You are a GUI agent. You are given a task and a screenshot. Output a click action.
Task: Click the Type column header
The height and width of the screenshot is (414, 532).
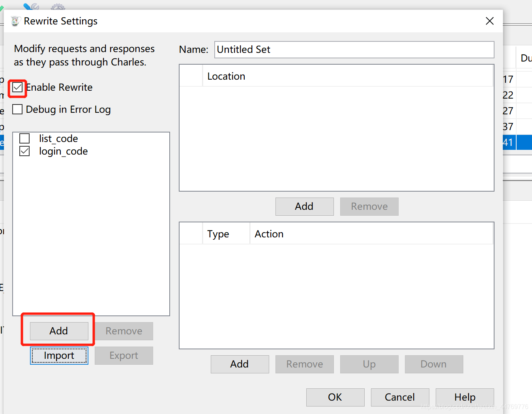226,234
